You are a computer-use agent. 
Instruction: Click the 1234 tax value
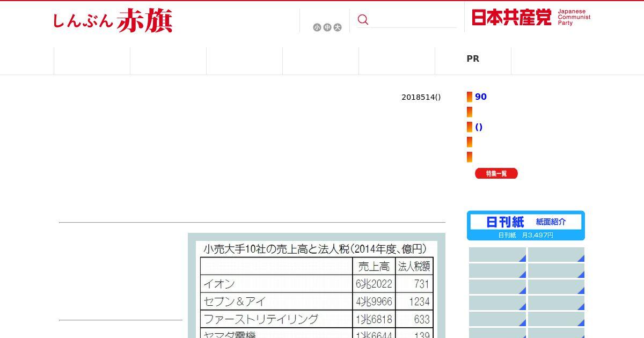(x=419, y=302)
